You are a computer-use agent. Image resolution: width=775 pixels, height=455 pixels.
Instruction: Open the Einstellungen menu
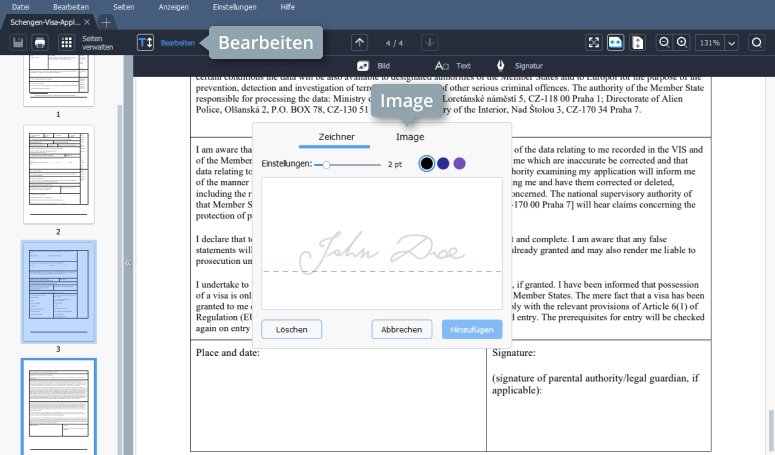click(x=234, y=7)
